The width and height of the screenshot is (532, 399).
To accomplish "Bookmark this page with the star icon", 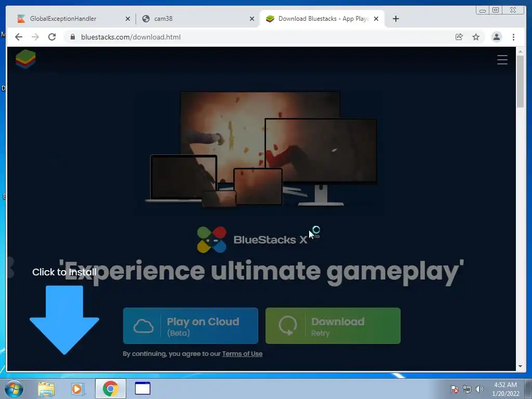I will [476, 37].
